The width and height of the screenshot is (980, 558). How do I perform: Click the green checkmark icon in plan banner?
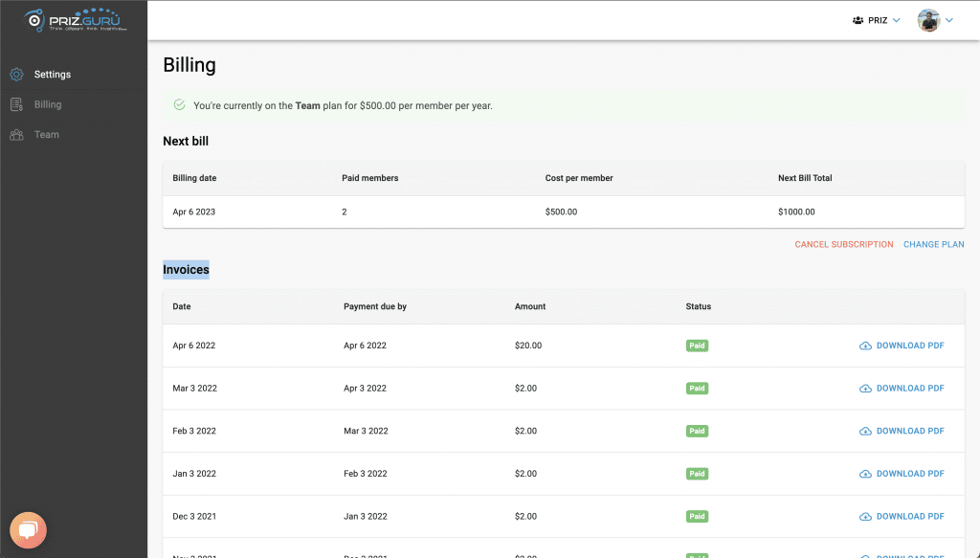179,105
